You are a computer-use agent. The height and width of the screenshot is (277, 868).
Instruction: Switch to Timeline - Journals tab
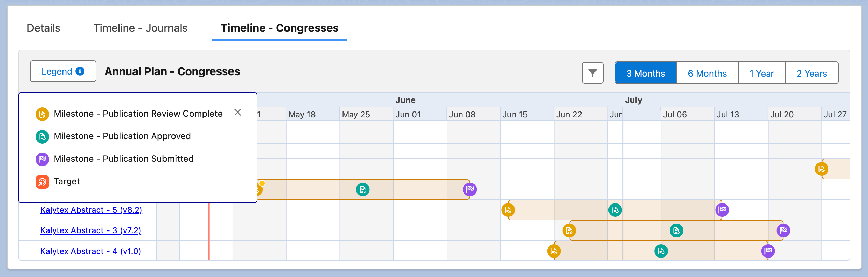tap(140, 28)
